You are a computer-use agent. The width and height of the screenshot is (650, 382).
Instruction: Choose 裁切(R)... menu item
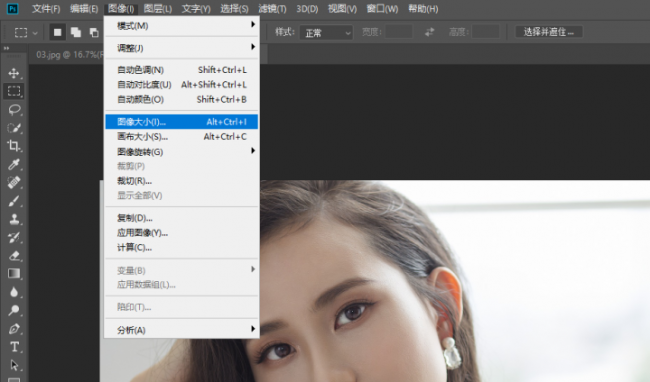pyautogui.click(x=182, y=181)
